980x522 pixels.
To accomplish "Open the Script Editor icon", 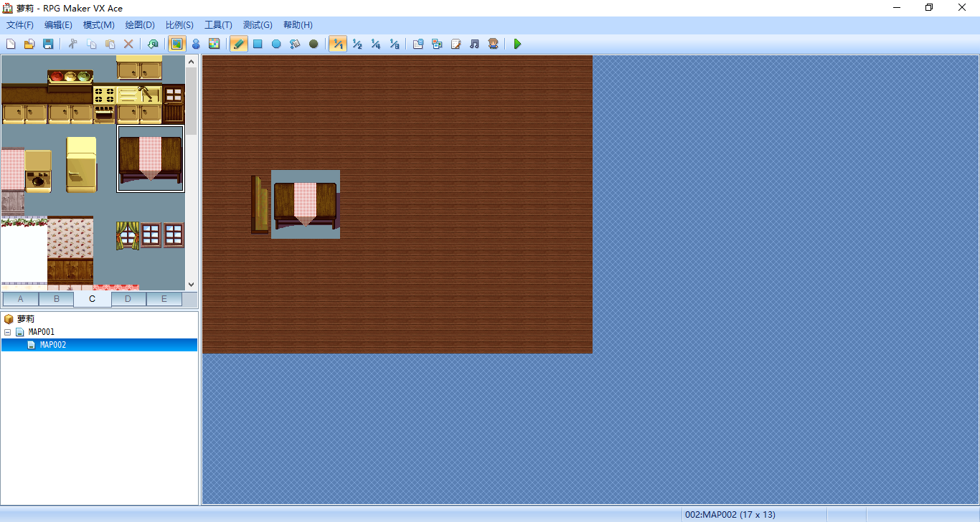I will point(456,44).
